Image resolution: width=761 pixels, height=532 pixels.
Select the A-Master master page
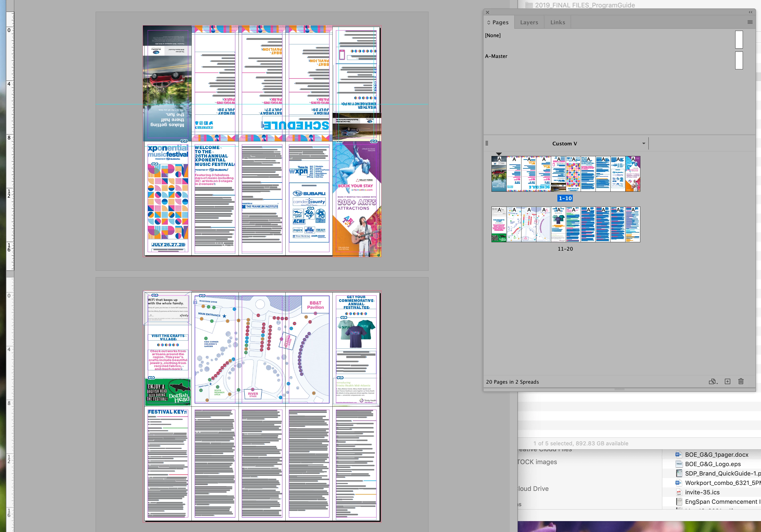pos(496,56)
